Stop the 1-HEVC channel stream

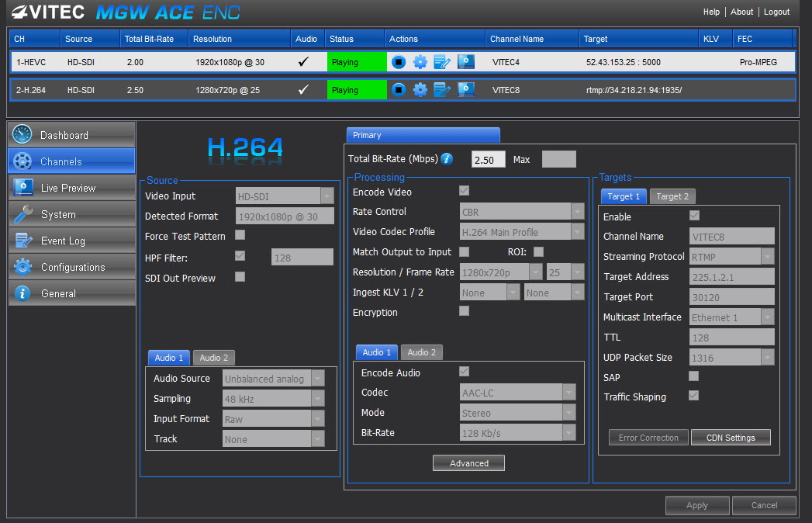click(x=398, y=62)
